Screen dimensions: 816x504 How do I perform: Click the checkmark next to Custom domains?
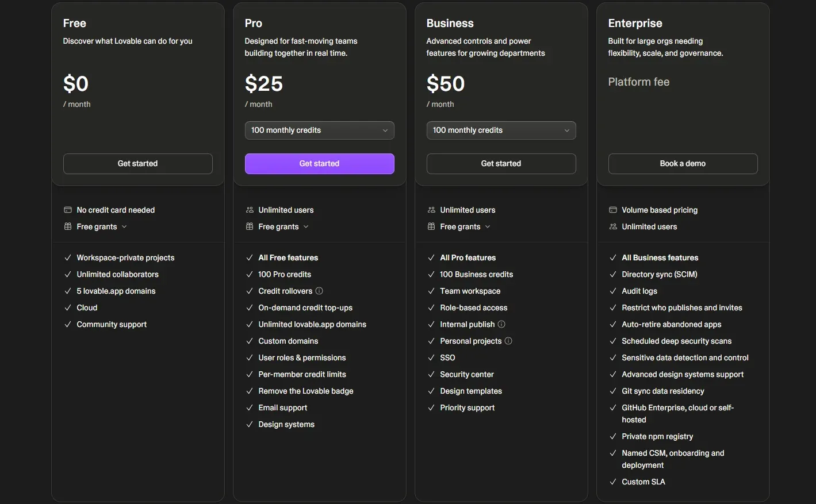point(250,341)
